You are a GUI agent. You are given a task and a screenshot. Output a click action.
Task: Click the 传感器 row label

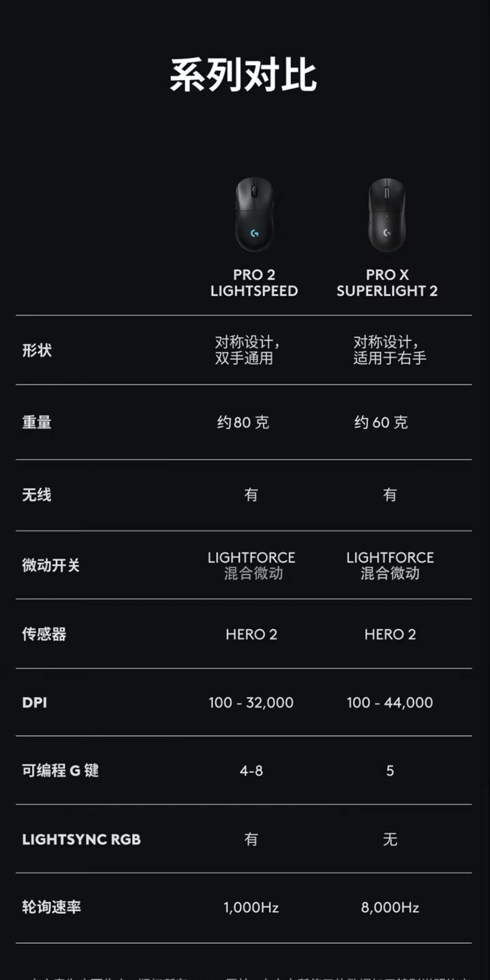pyautogui.click(x=44, y=634)
